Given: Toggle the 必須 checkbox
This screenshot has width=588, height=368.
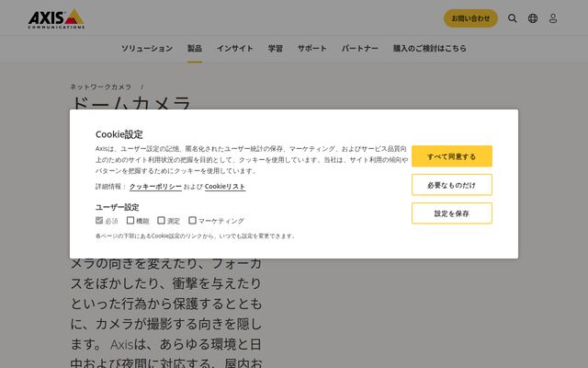Looking at the screenshot, I should [99, 221].
